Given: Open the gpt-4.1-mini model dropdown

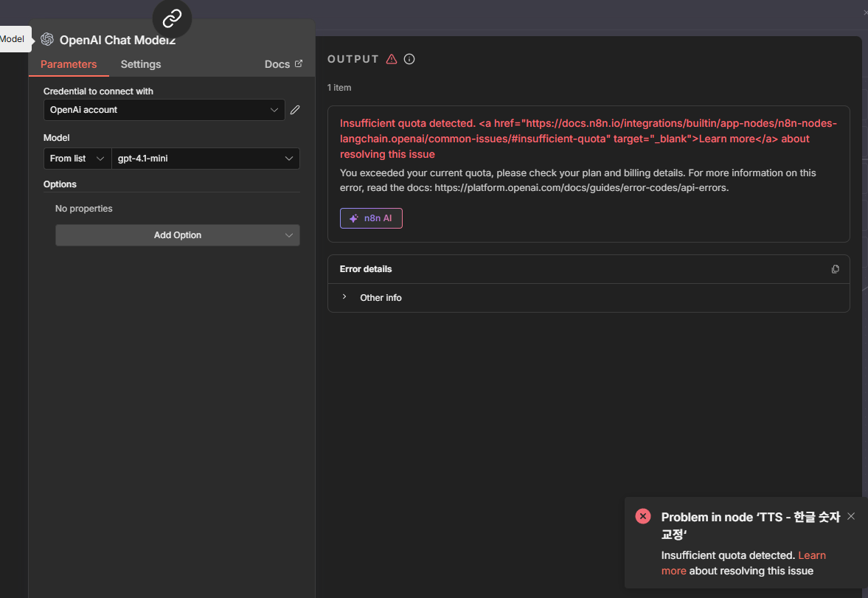Looking at the screenshot, I should [x=205, y=159].
